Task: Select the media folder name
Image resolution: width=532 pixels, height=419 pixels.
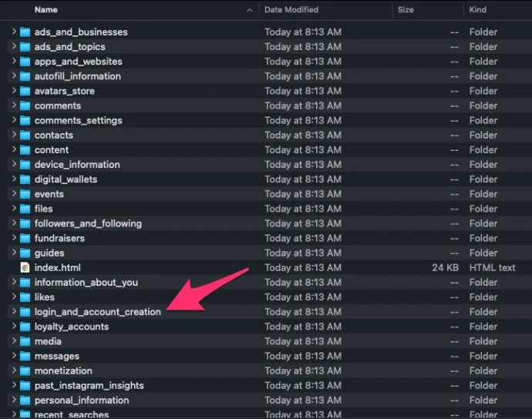Action: pyautogui.click(x=48, y=341)
